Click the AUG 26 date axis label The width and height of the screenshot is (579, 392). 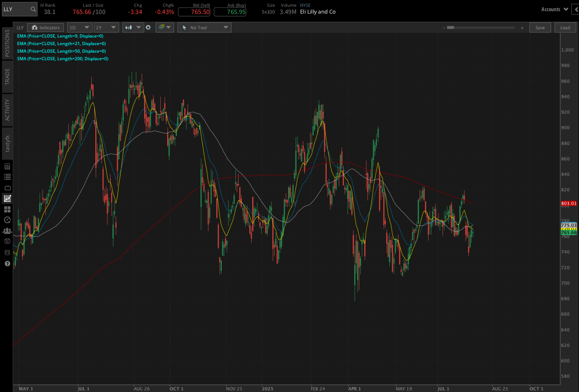[x=142, y=389]
